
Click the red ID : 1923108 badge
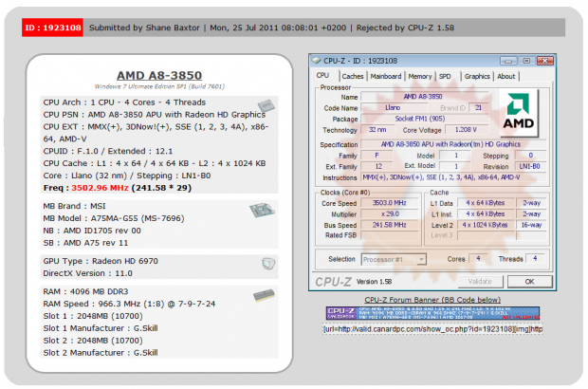pyautogui.click(x=52, y=28)
